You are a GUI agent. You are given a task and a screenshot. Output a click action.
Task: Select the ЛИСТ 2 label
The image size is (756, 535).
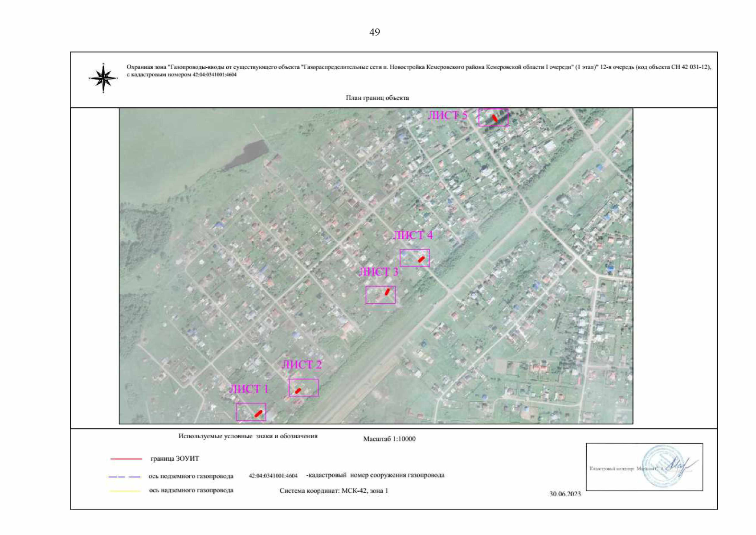(x=302, y=365)
